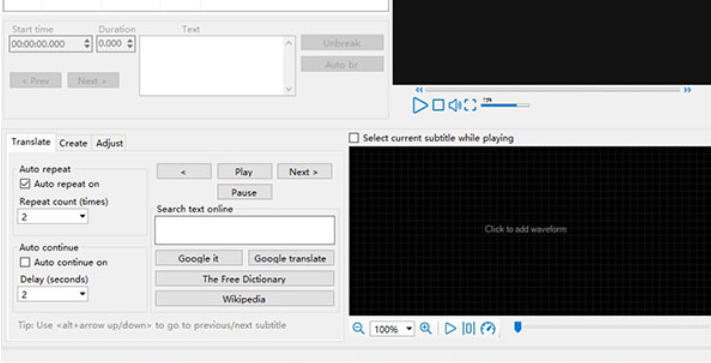Switch to the Adjust tab
Viewport: 711px width, 363px height.
[109, 143]
